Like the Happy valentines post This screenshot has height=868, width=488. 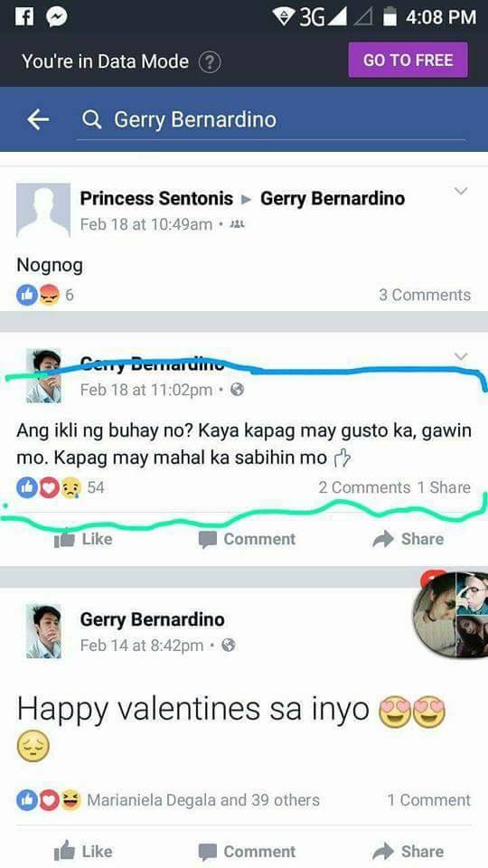83,851
